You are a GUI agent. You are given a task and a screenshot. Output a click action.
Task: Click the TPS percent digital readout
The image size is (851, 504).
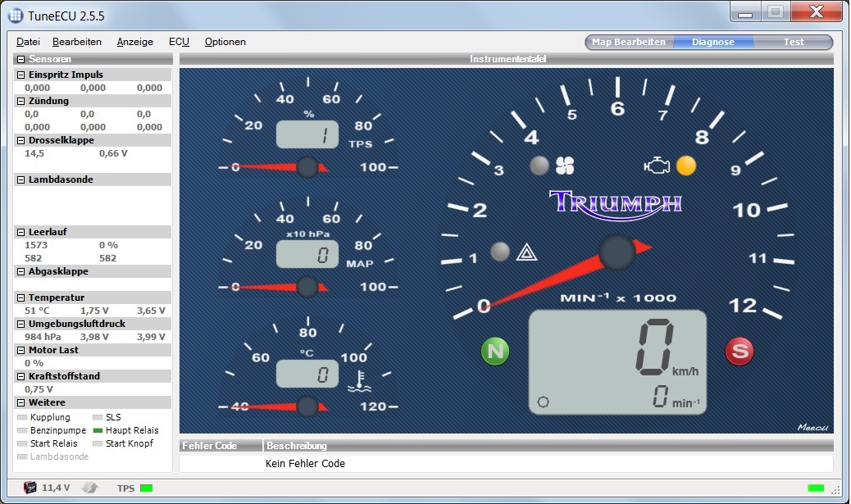pos(307,134)
